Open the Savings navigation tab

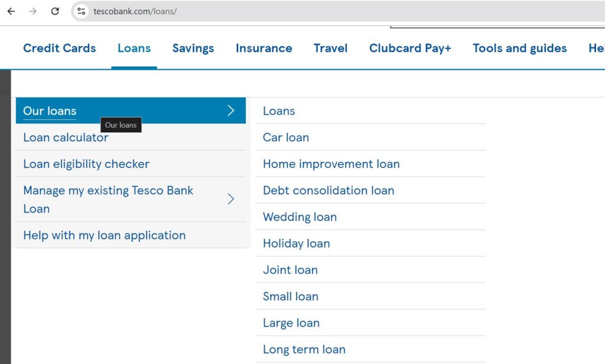pos(193,48)
